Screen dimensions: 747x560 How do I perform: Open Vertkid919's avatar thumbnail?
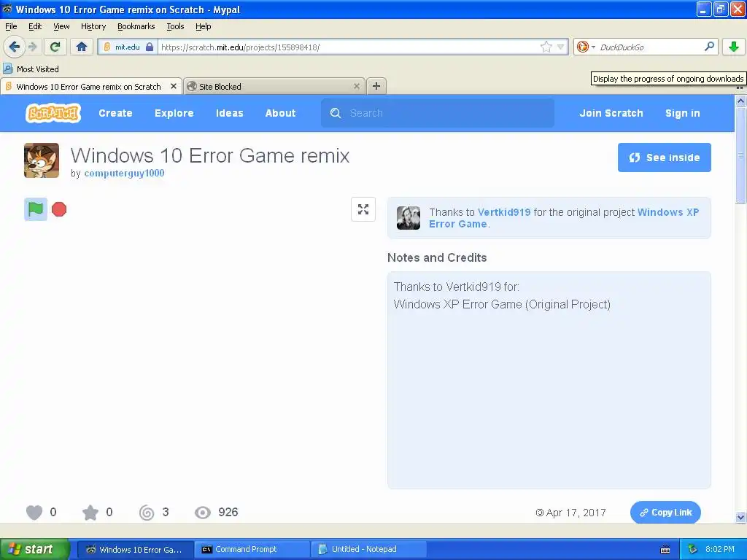point(409,217)
